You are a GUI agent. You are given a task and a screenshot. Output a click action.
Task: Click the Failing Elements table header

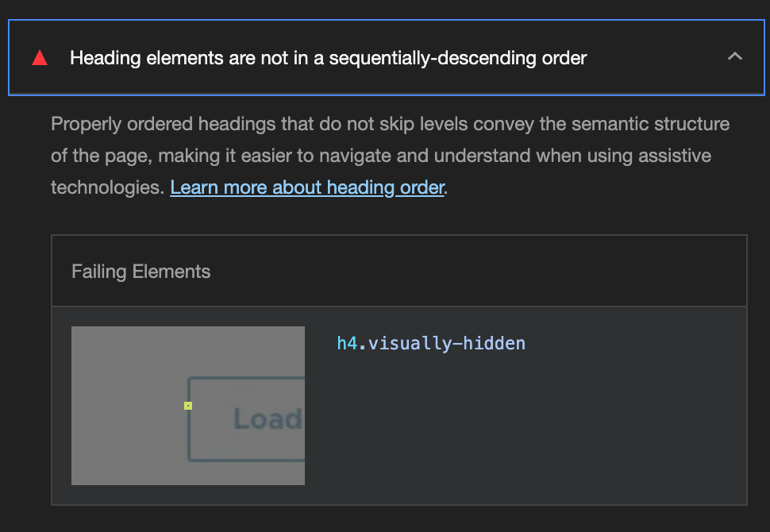(141, 272)
